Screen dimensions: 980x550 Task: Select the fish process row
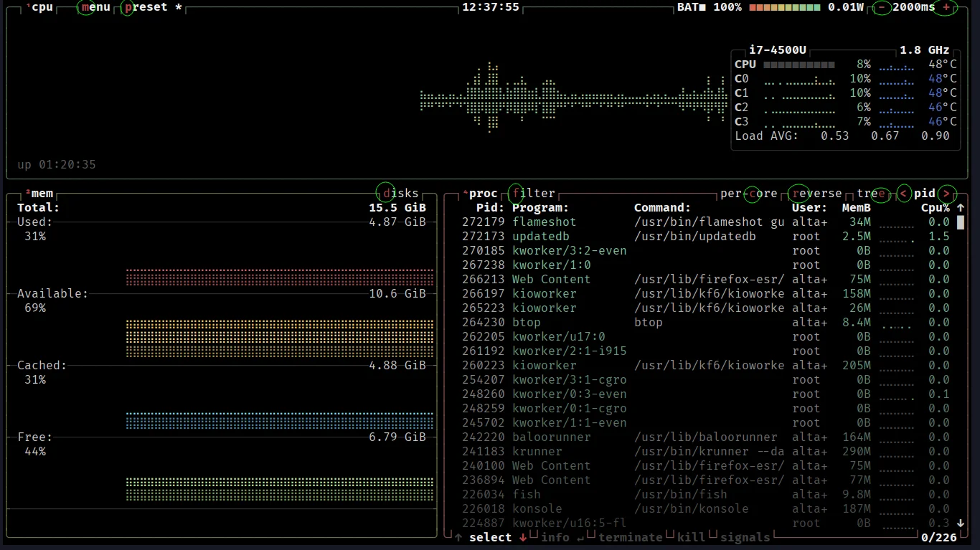click(x=706, y=495)
